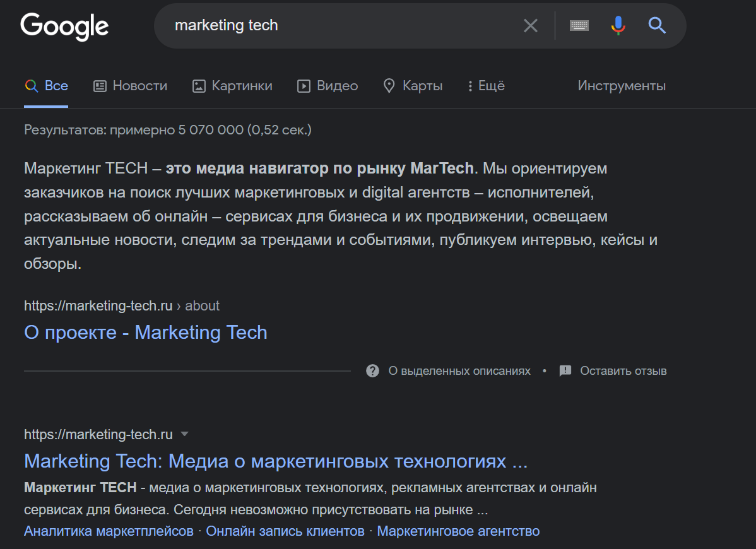Select the Все tab
Image resolution: width=756 pixels, height=549 pixels.
click(46, 86)
